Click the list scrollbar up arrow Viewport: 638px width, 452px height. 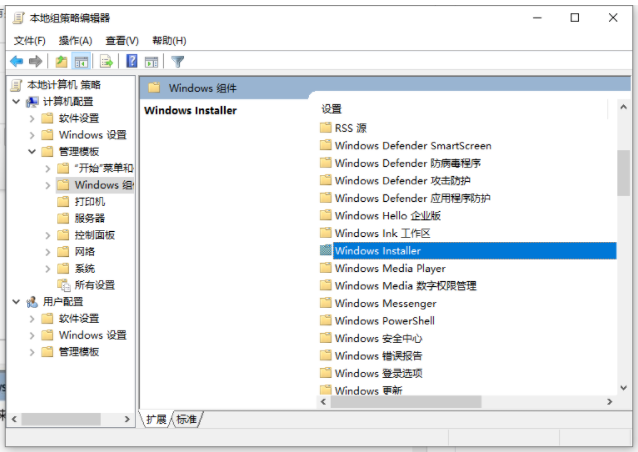coord(623,107)
